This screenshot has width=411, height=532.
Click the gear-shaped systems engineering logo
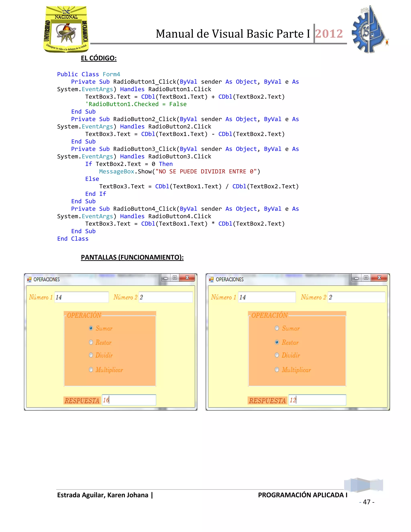370,29
